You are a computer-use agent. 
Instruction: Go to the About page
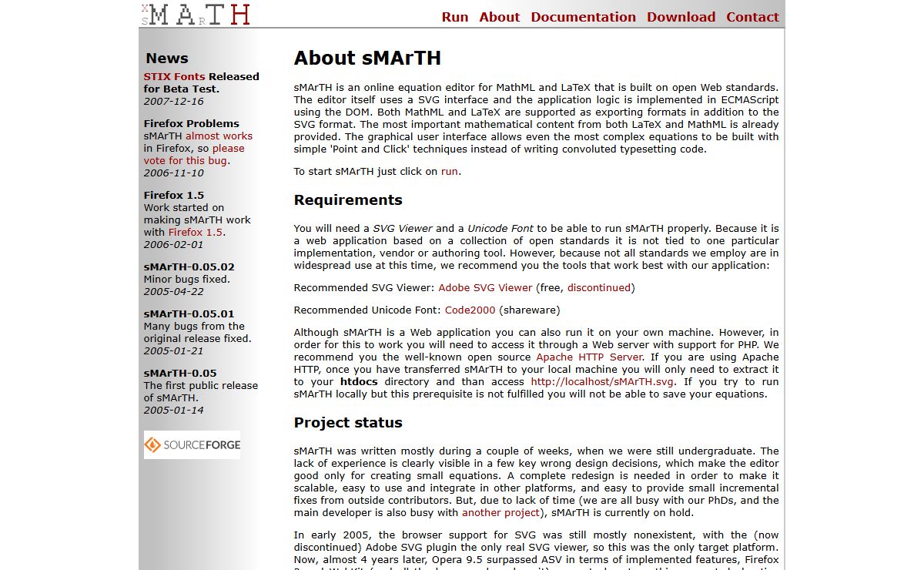[x=500, y=17]
